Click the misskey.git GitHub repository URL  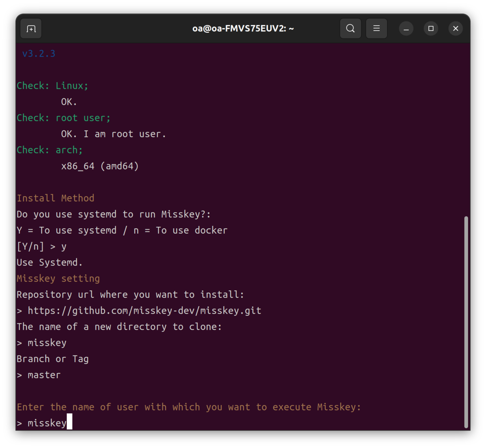coord(144,310)
